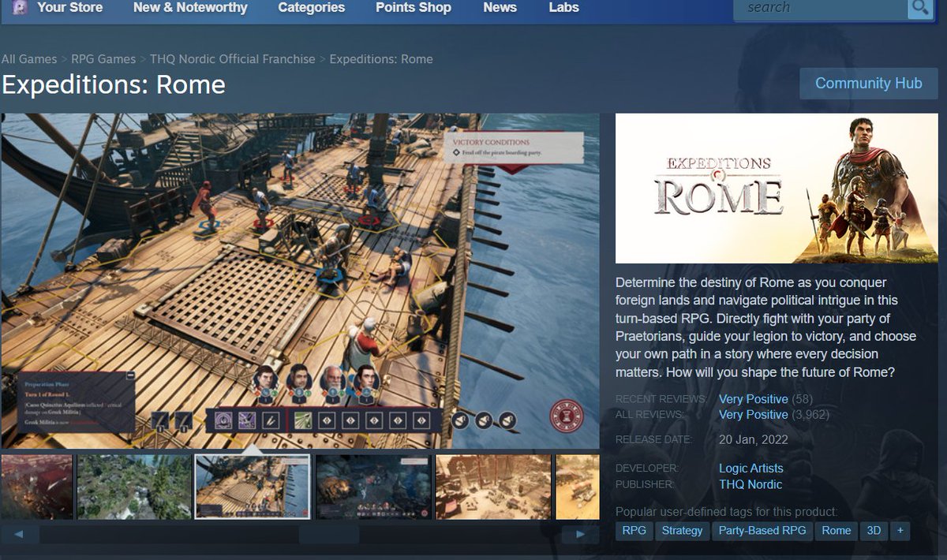Click the Expeditions Rome header image
The image size is (947, 560).
[777, 189]
